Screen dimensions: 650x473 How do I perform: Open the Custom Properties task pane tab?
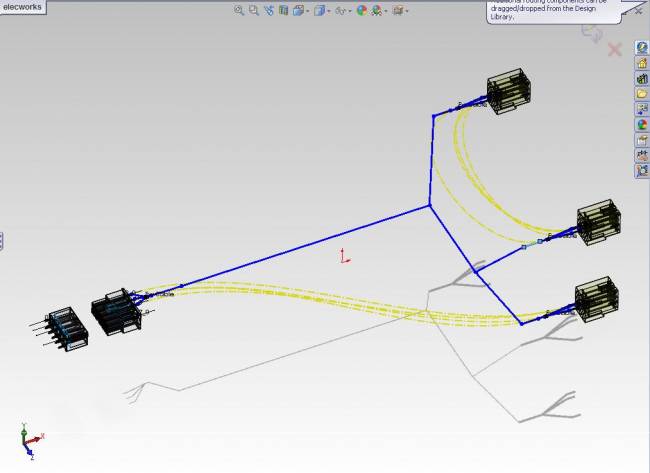click(642, 140)
